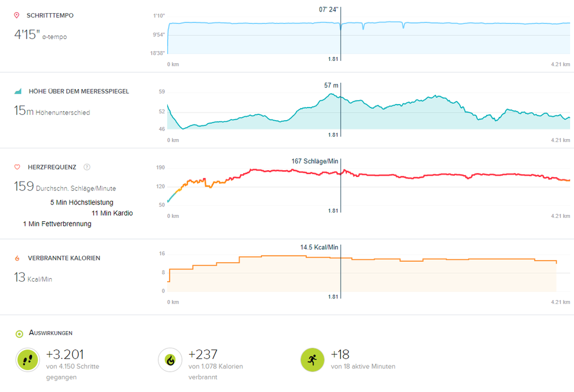Screen dimensions: 574x392
Task: Click the orange flame icon beside Verbrannte Kalorien
Action: (17, 258)
